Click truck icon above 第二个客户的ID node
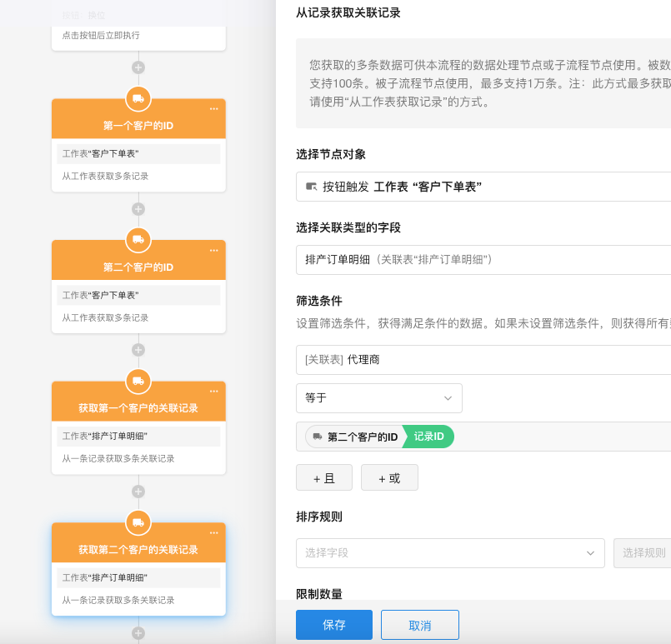The image size is (671, 644). 138,240
